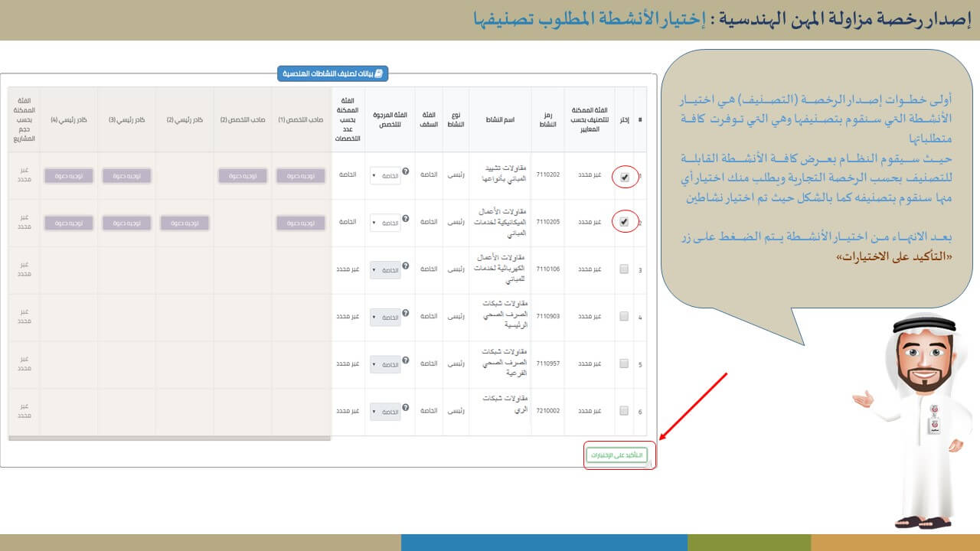Click the horizontal scrollbar below the table
This screenshot has width=980, height=551.
tap(169, 439)
